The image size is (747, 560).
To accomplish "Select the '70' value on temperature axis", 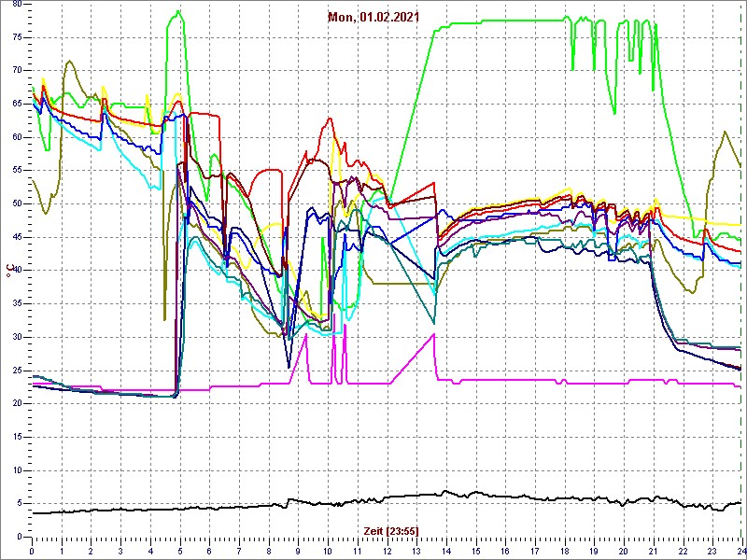I will pyautogui.click(x=17, y=71).
